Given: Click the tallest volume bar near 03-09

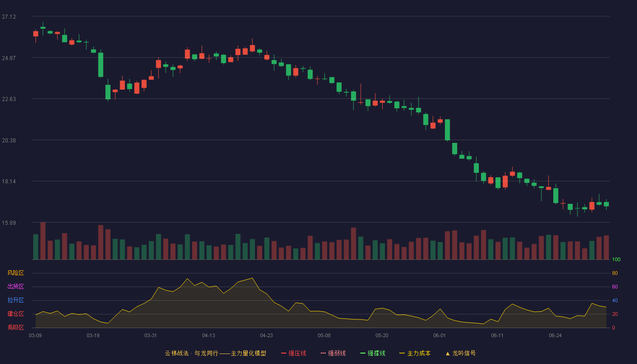Looking at the screenshot, I should pos(43,241).
